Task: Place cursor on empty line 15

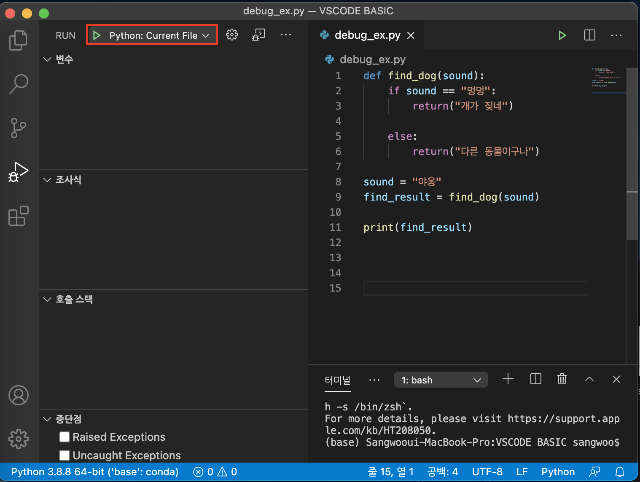Action: coord(476,288)
